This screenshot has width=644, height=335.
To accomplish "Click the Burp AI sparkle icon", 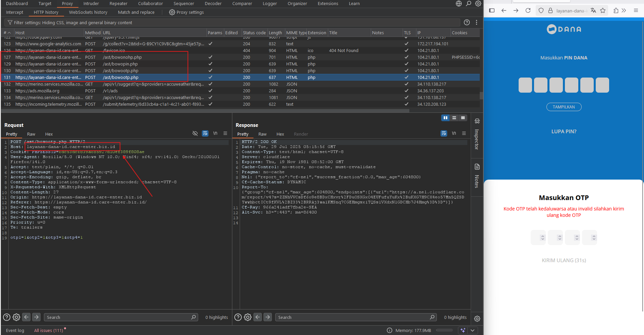I will click(463, 330).
